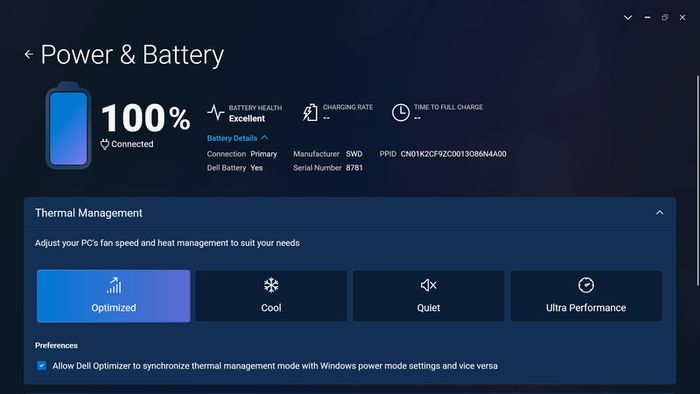Select the Quiet thermal mode label
Viewport: 700px width, 394px height.
(x=429, y=308)
